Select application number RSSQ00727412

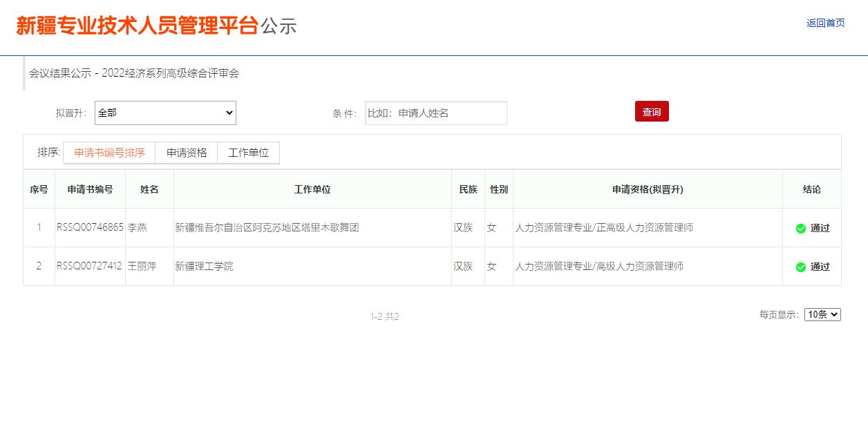coord(89,266)
